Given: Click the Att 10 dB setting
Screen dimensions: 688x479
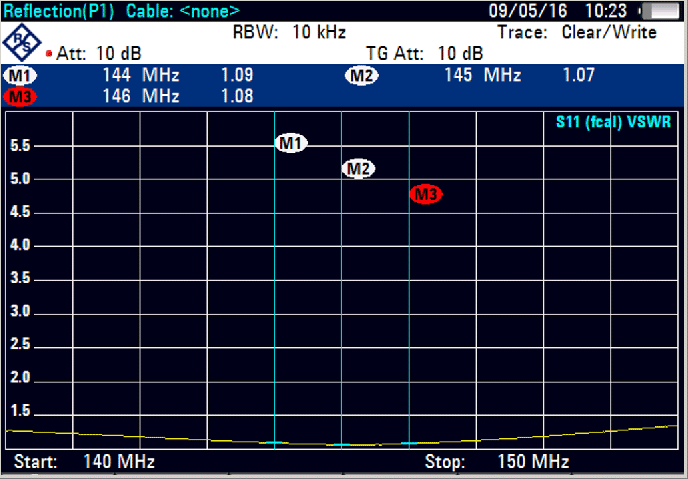Looking at the screenshot, I should [98, 52].
